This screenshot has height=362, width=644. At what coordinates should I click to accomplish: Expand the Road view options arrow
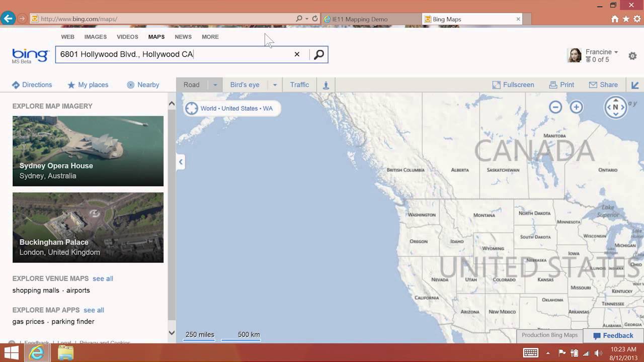point(215,84)
